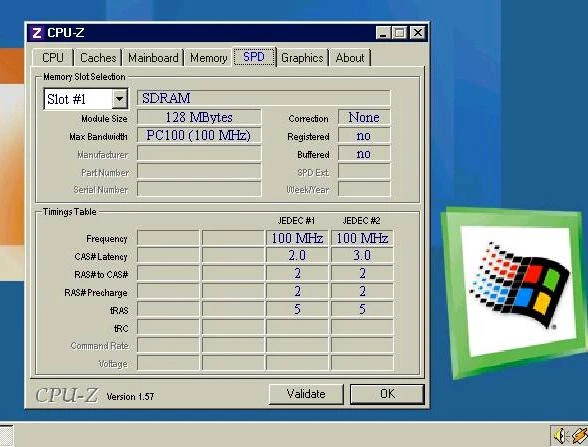
Task: Click the JEDEC #2 frequency 100 MHz cell
Action: click(362, 238)
